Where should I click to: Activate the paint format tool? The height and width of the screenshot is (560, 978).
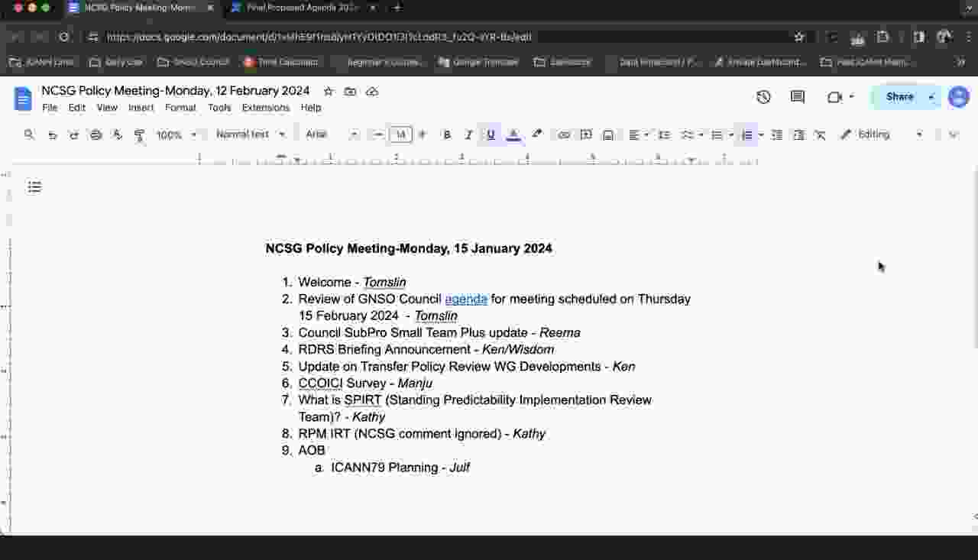139,134
